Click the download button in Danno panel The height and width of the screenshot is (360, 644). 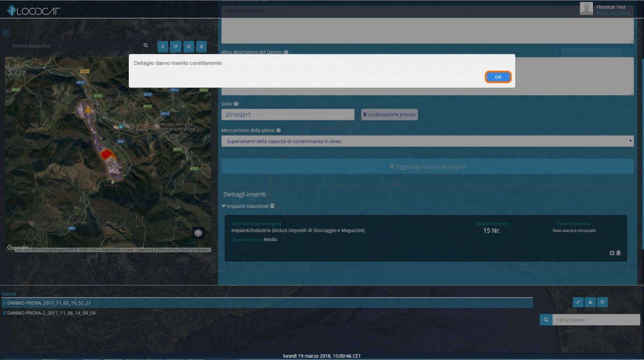tap(590, 302)
